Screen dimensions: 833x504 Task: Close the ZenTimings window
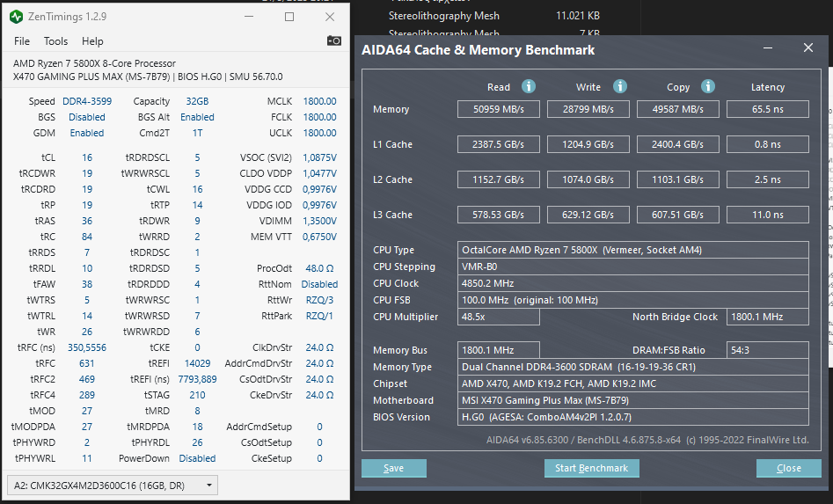330,17
